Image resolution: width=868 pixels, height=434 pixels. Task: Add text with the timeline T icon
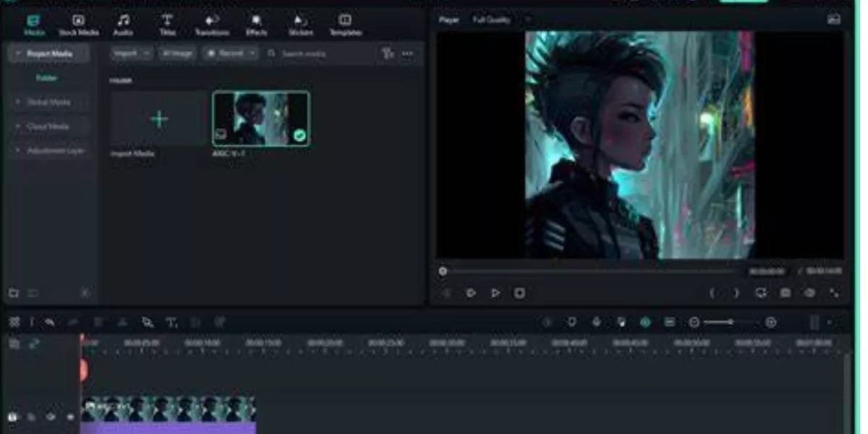171,323
